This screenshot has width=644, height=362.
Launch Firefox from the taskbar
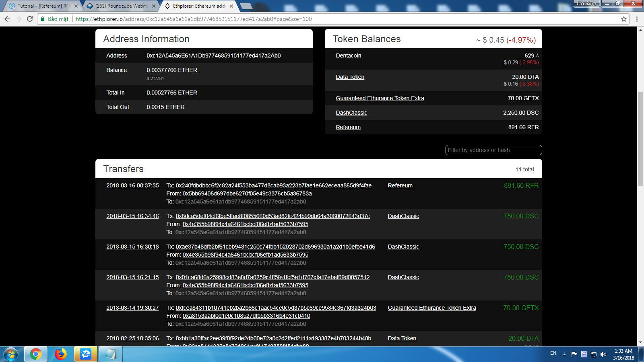61,354
